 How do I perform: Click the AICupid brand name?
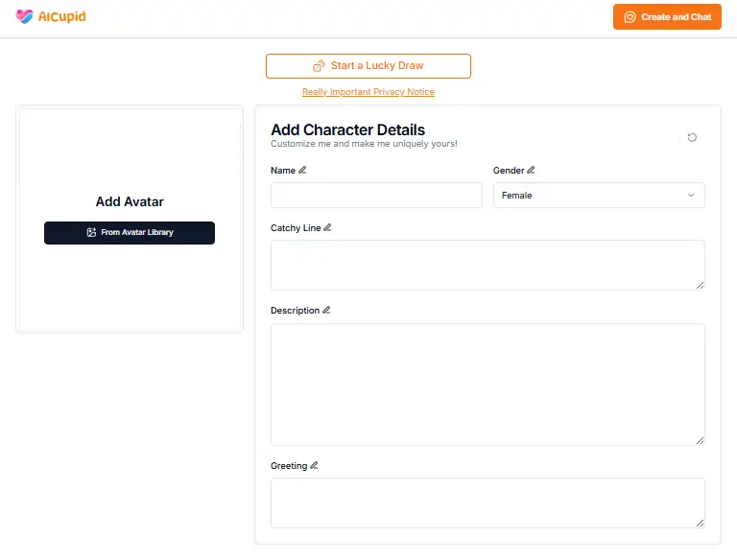tap(62, 17)
